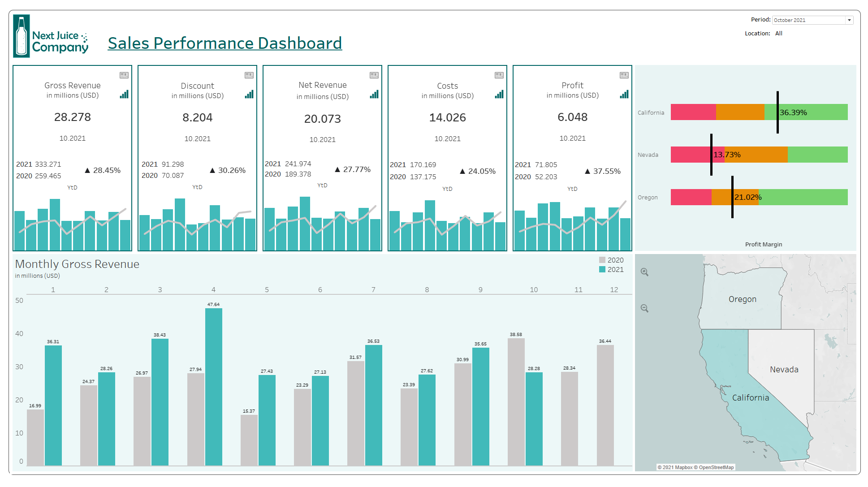Click the Gross Revenue bar chart icon

124,94
